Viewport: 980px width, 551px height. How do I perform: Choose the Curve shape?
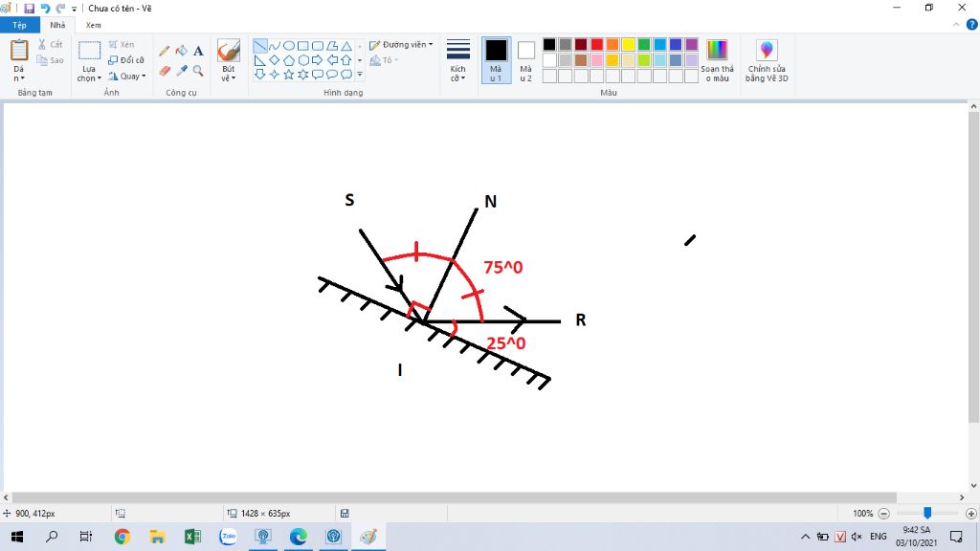click(275, 46)
